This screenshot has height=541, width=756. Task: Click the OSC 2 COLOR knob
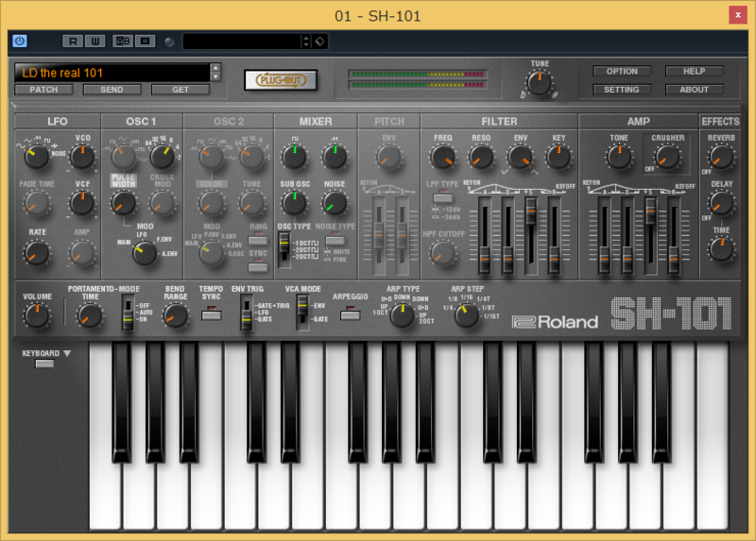[x=211, y=203]
